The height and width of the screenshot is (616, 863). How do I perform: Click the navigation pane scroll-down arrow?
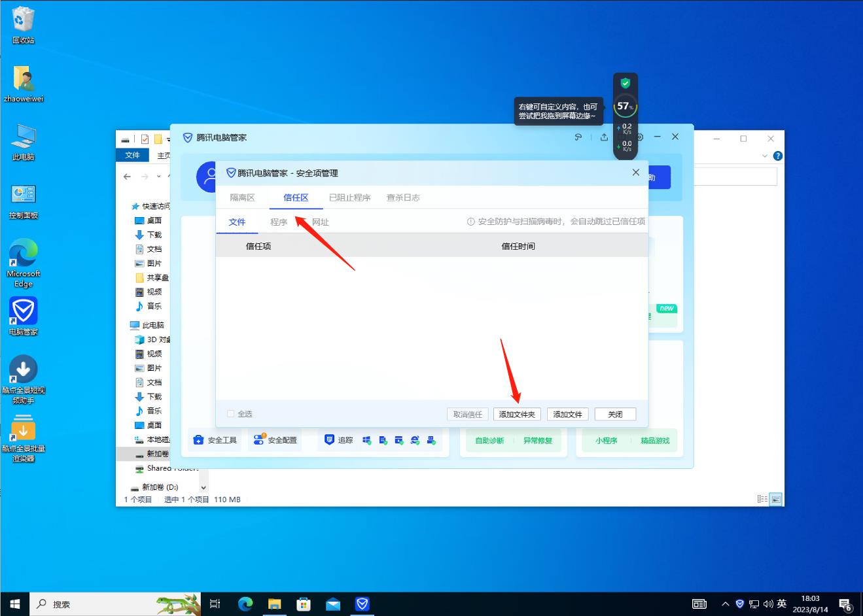click(x=203, y=488)
